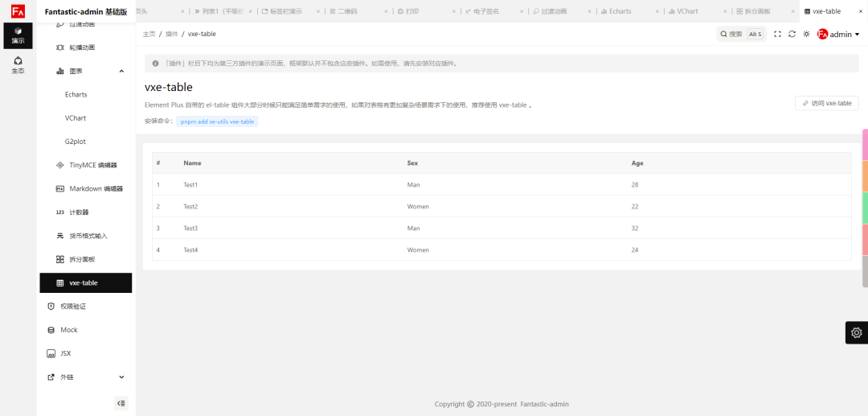Viewport: 868px width, 416px height.
Task: Open Echarts in the sidebar menu
Action: click(76, 94)
